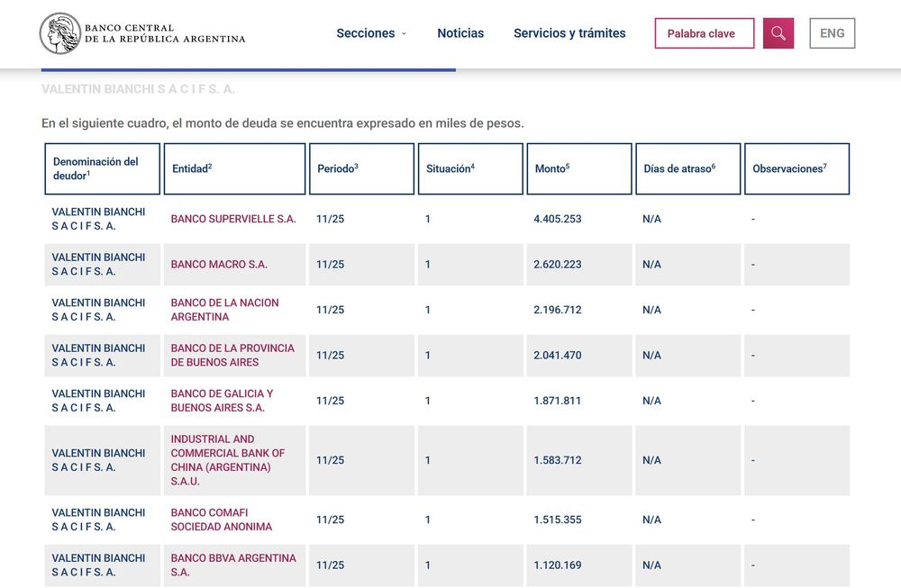Select the amount 1.120.169
The image size is (901, 588).
click(558, 565)
